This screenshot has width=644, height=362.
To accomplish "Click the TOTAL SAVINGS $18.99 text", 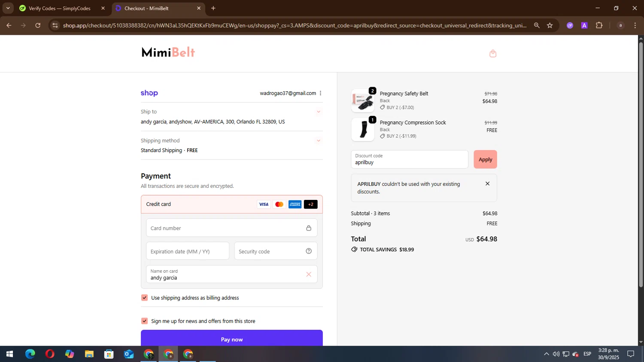I will click(387, 250).
